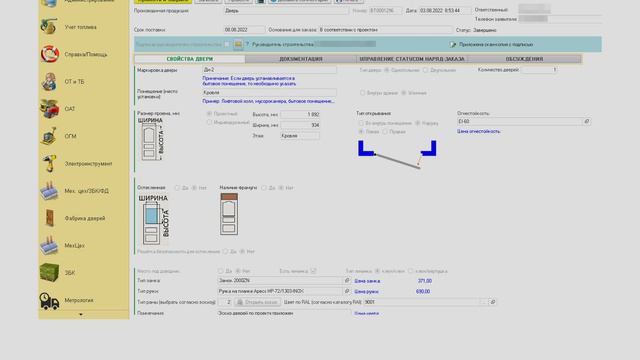Click the Количество дверей field
Image resolution: width=640 pixels, height=360 pixels.
tap(539, 70)
